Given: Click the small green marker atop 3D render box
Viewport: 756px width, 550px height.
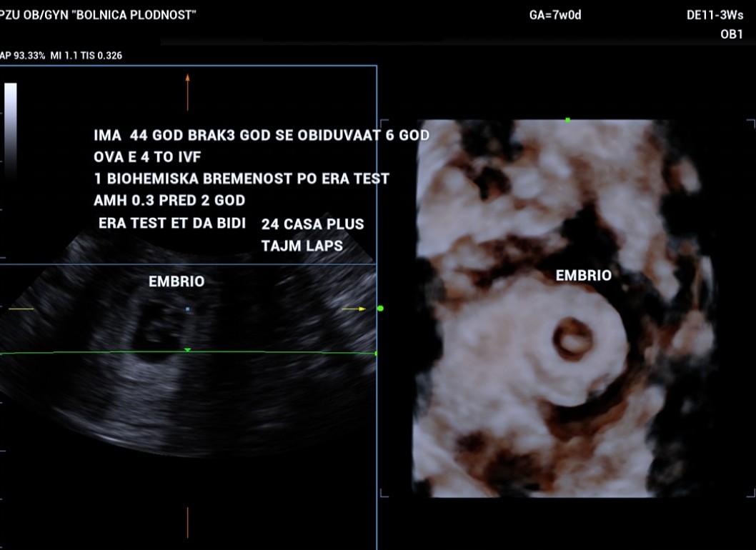Looking at the screenshot, I should coord(567,119).
